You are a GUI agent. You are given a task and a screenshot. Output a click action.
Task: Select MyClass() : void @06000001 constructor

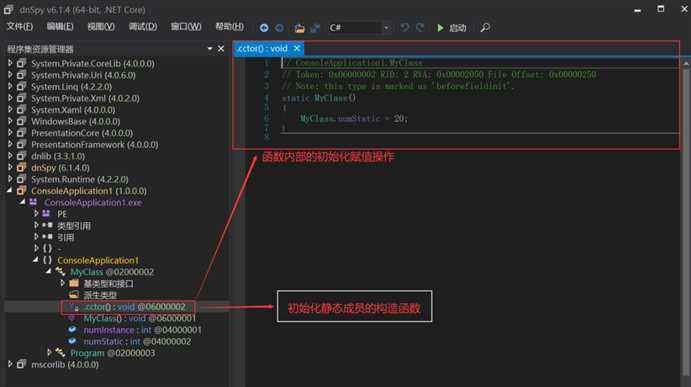pos(139,318)
